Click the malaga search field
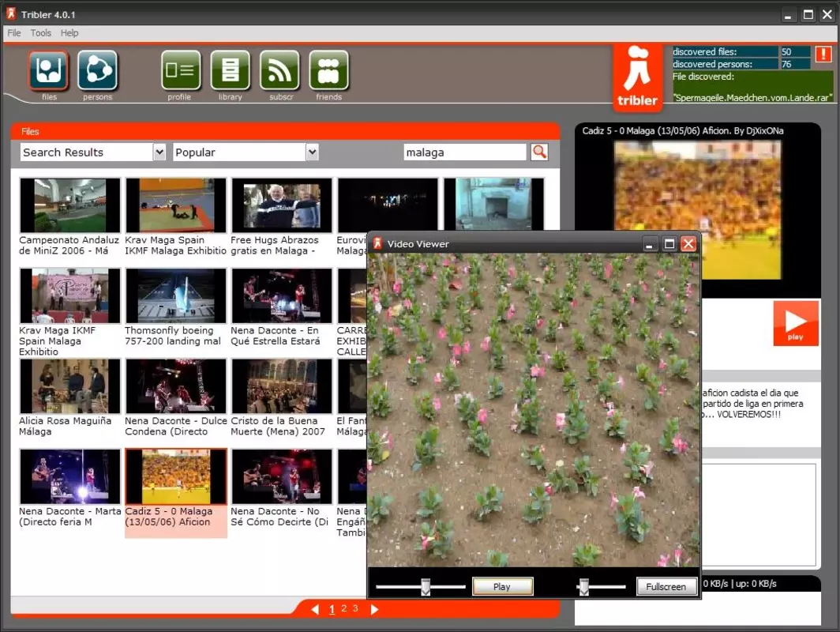The image size is (840, 632). point(464,152)
